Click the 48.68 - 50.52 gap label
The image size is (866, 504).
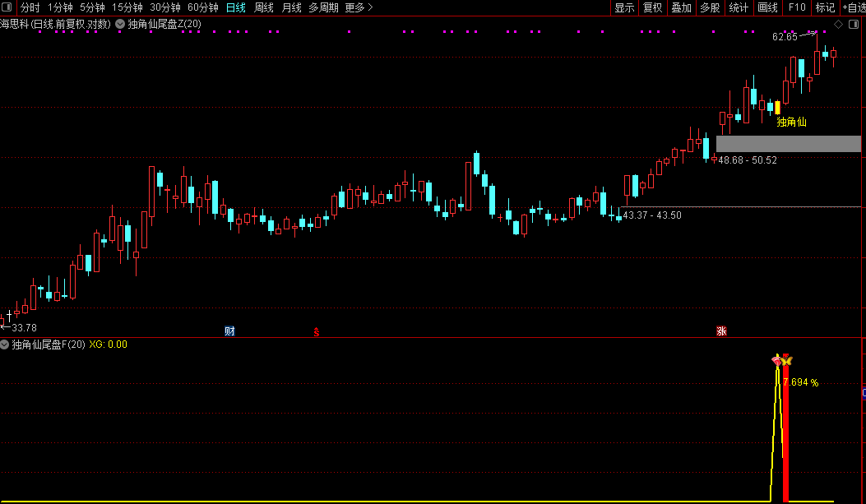[x=748, y=160]
